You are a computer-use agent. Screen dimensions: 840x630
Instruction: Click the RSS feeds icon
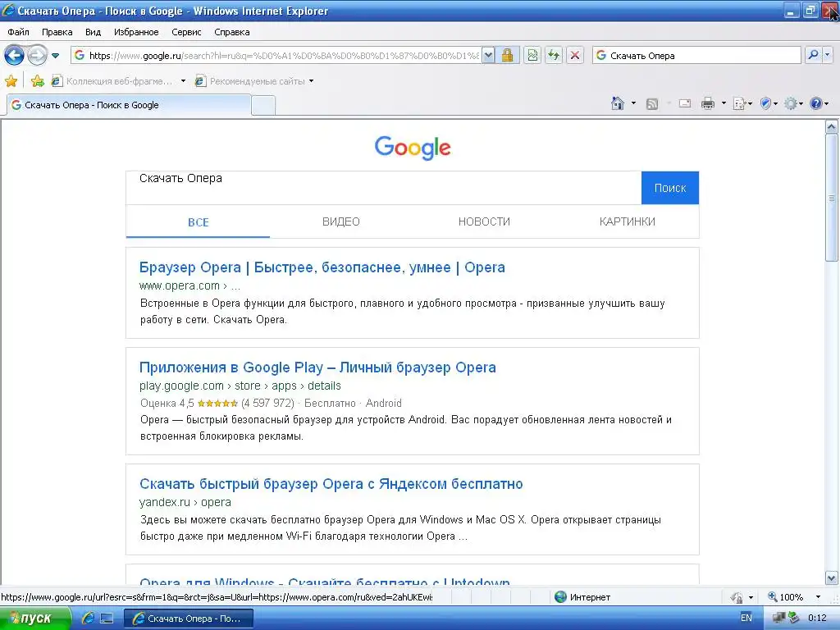pyautogui.click(x=652, y=104)
